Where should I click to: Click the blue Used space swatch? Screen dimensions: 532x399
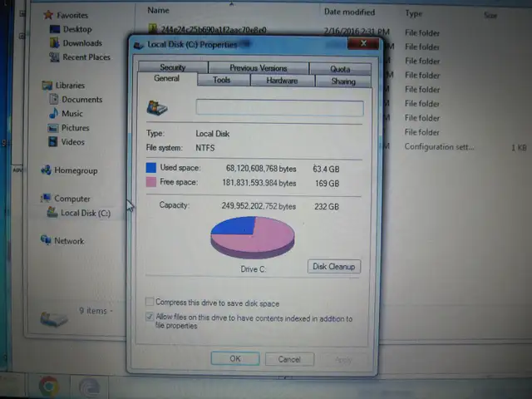[151, 168]
